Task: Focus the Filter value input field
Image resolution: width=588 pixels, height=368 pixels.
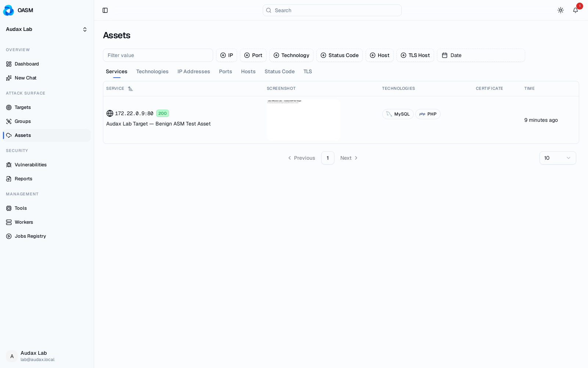Action: pos(158,55)
